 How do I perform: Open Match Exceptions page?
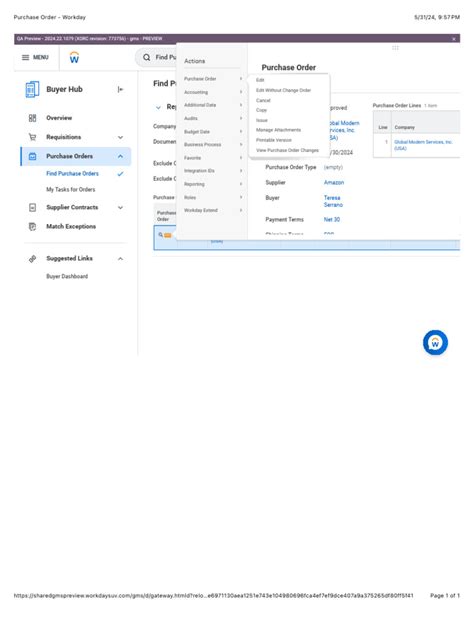pos(71,227)
